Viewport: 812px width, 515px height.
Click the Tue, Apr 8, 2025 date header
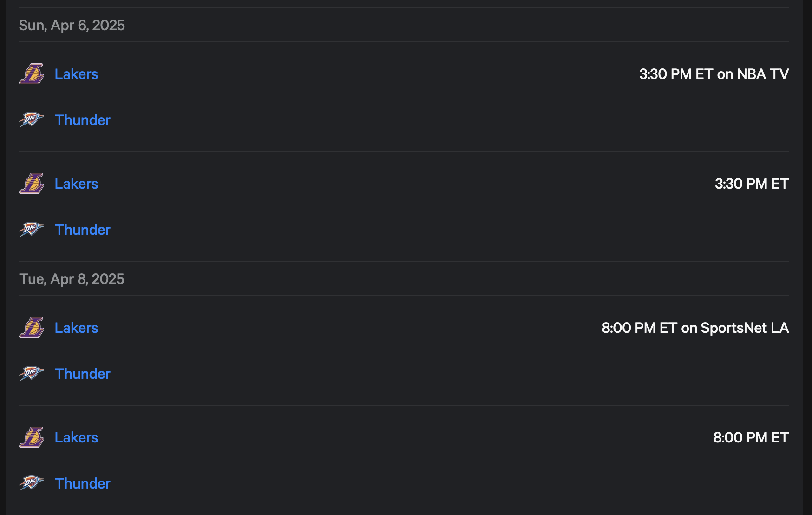coord(72,279)
